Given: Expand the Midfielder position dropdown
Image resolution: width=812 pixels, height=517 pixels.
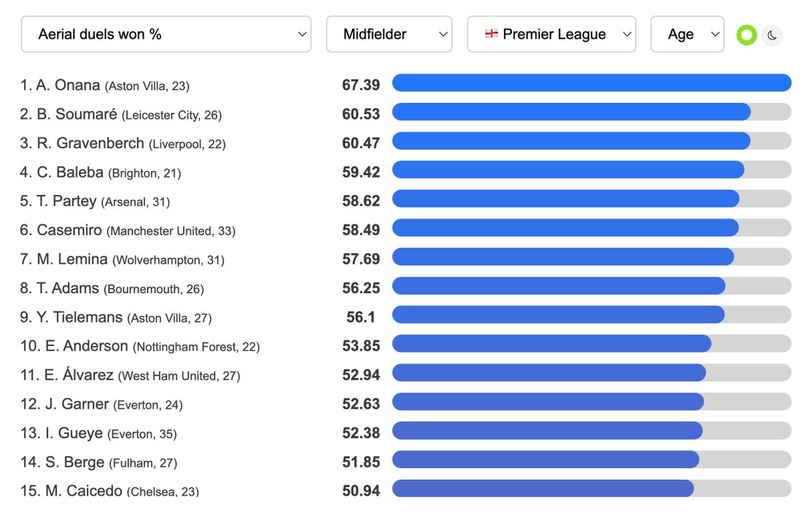Looking at the screenshot, I should 389,35.
